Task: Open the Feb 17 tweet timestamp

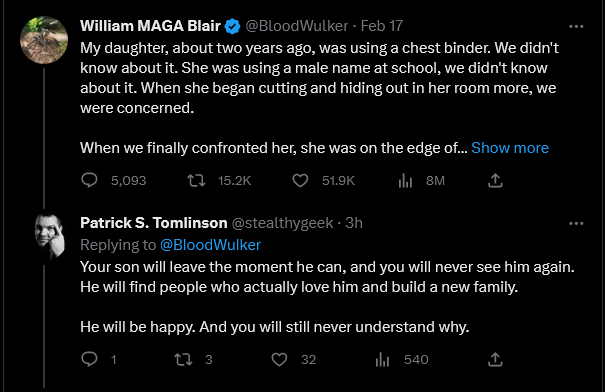Action: [382, 26]
